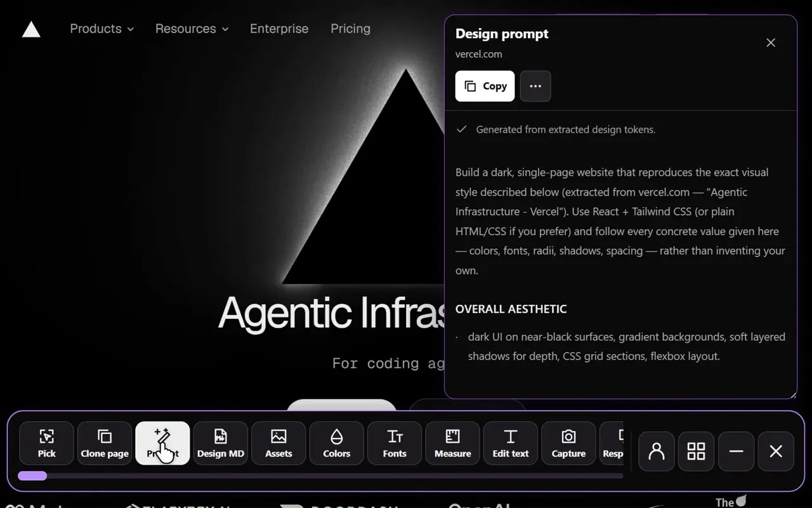This screenshot has width=812, height=508.
Task: Close the Design prompt panel
Action: point(771,43)
